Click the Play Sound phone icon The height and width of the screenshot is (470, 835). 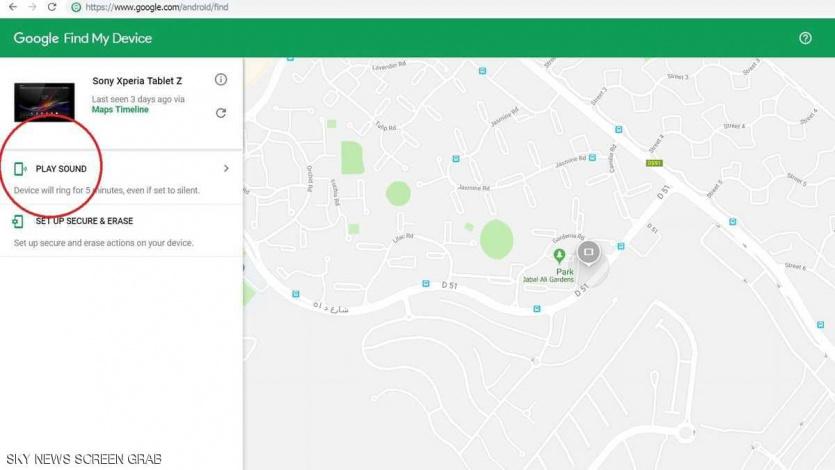point(20,169)
